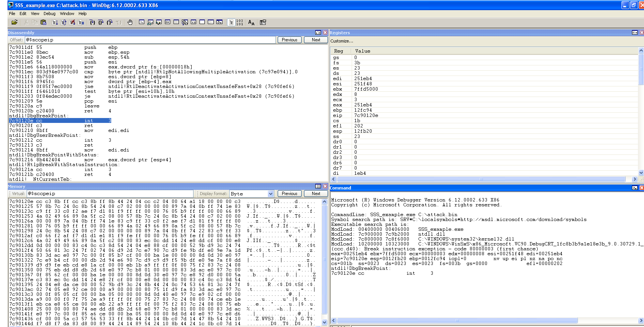644x327 pixels.
Task: Click the Disassembly panel title toolbar icon
Action: point(318,33)
